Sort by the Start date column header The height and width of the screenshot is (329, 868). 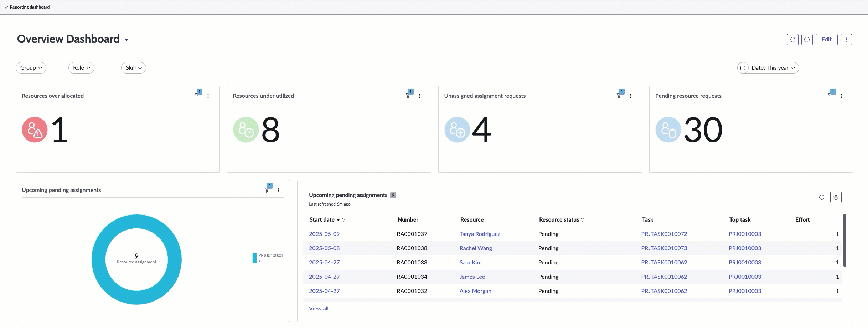coord(322,220)
